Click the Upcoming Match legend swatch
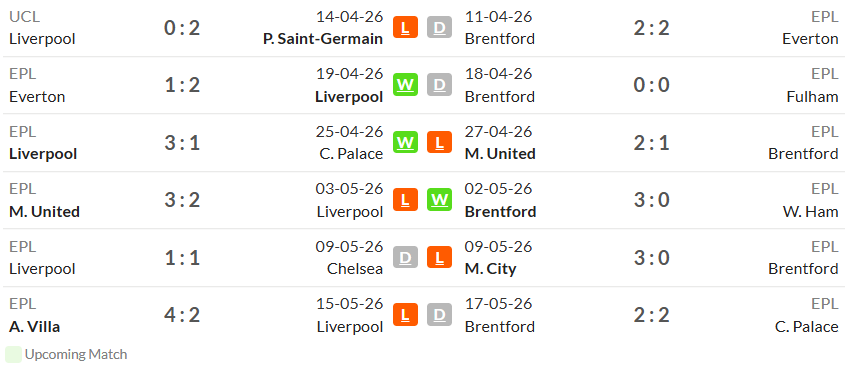This screenshot has height=375, width=845. click(13, 355)
